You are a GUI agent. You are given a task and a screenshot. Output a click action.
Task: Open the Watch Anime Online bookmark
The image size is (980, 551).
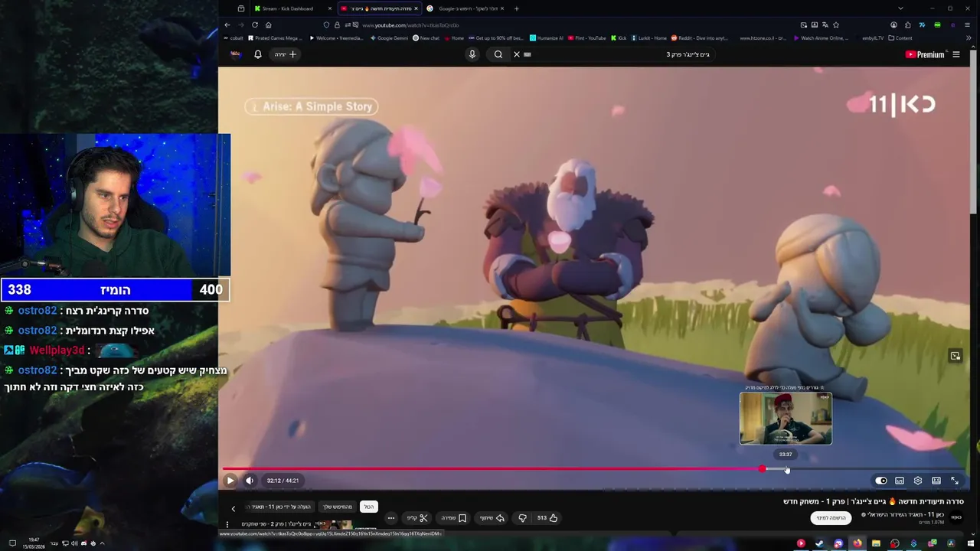(x=821, y=37)
